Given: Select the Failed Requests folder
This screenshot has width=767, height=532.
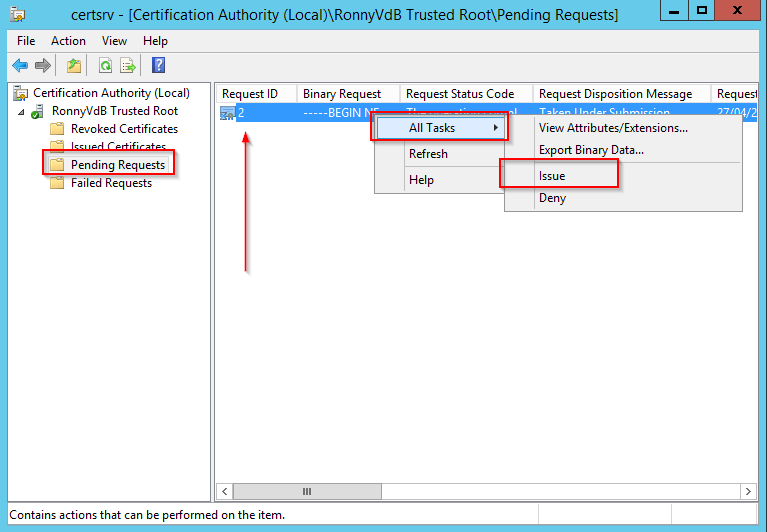Looking at the screenshot, I should [x=111, y=183].
